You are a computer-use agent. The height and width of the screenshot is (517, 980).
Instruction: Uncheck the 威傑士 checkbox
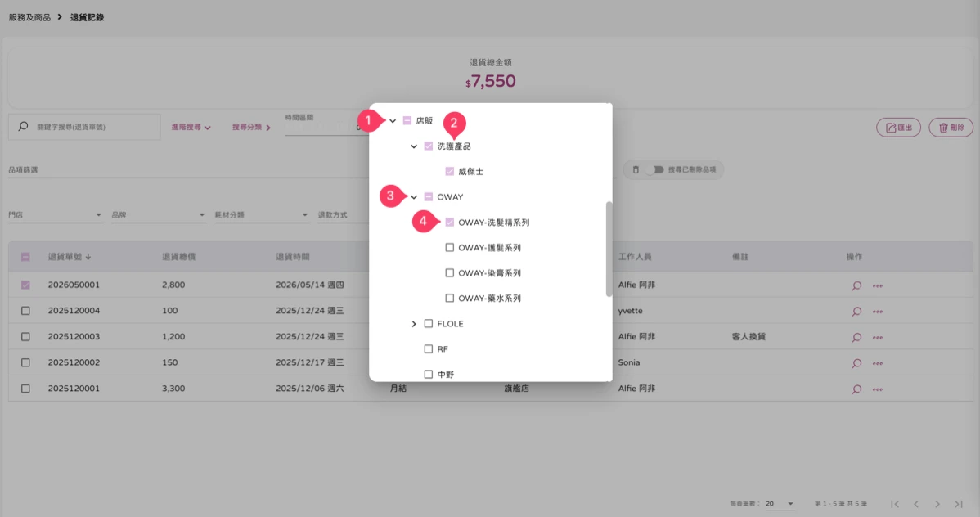pyautogui.click(x=449, y=171)
